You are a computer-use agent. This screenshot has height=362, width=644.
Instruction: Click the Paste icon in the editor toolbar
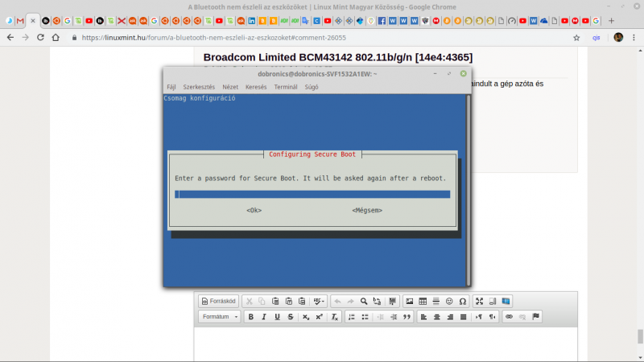coord(275,301)
